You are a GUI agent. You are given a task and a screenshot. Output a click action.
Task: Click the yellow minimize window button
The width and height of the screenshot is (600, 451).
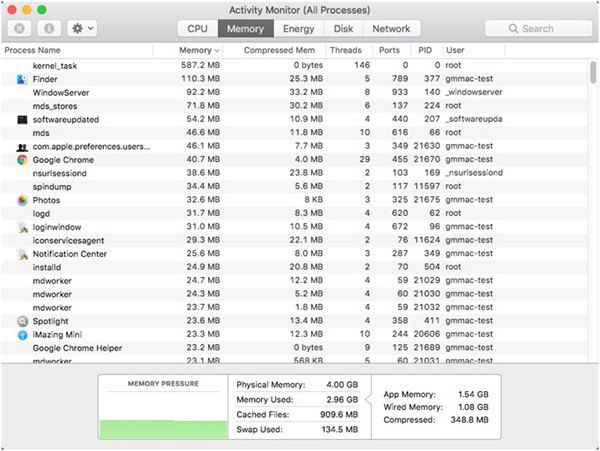[x=27, y=10]
